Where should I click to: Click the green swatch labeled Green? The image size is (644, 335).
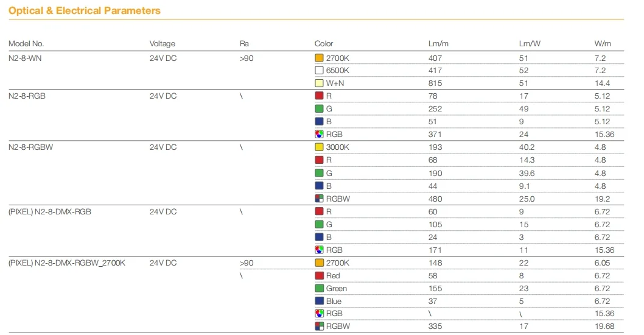click(319, 289)
